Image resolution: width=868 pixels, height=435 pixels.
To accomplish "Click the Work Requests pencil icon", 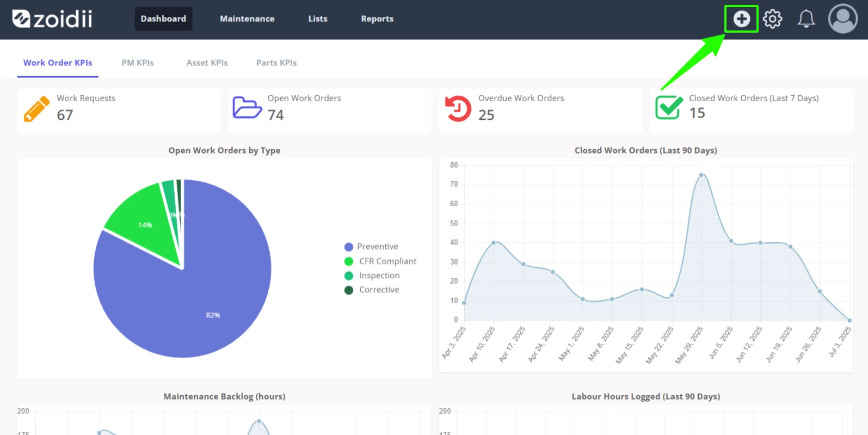I will point(36,109).
